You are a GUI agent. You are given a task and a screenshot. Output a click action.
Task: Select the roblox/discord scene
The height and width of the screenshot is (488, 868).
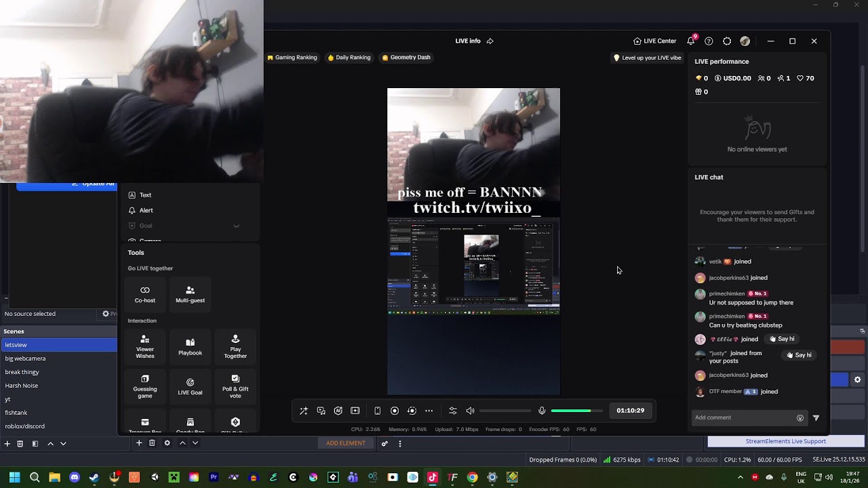click(x=59, y=426)
